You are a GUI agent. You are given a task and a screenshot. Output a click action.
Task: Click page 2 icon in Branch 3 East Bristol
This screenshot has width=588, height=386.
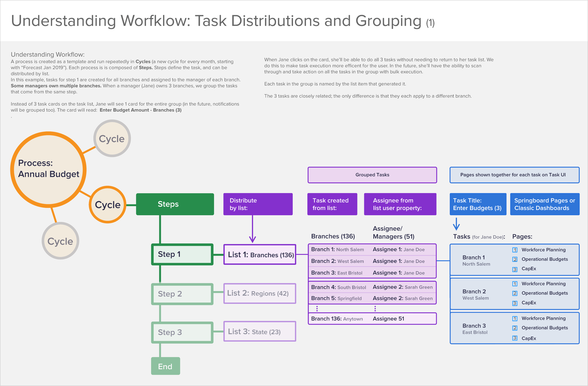pos(515,328)
